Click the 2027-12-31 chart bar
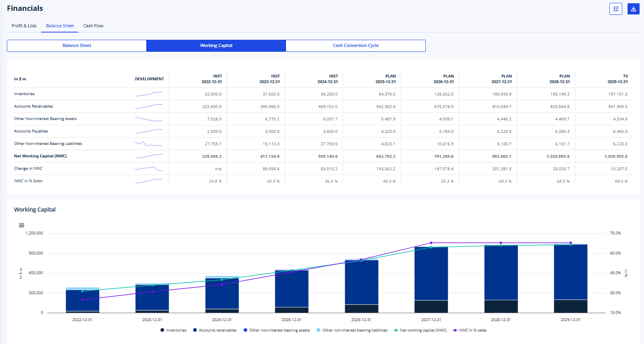Screen dimensions: 644x344 point(431,280)
